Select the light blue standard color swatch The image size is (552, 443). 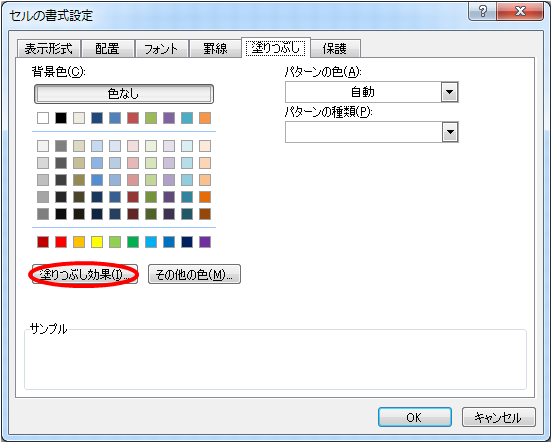tap(151, 242)
